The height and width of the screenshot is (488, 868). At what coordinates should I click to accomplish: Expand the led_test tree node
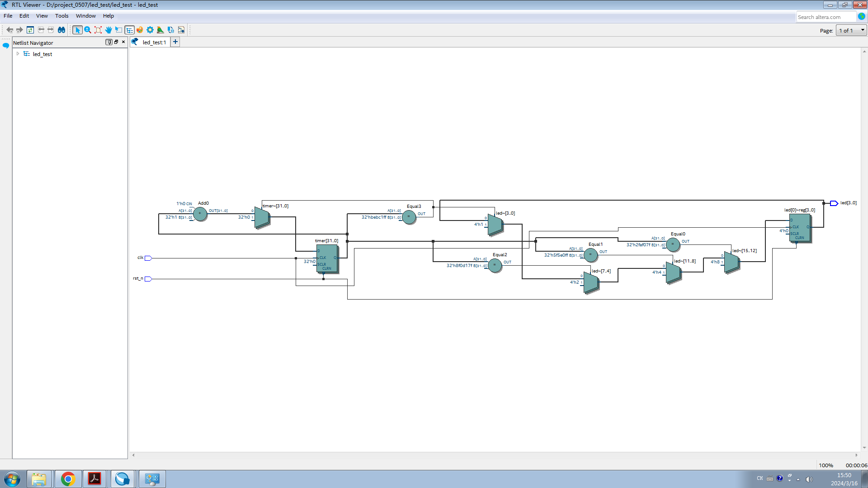[x=18, y=54]
